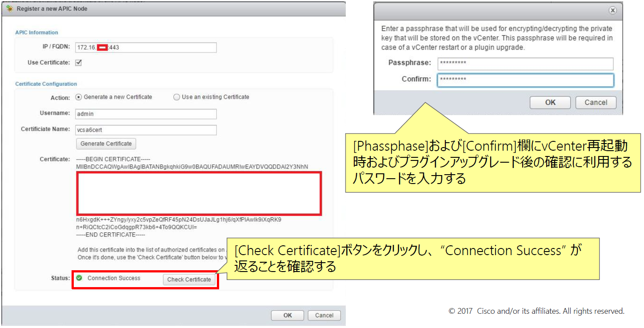Click the Passphrase input field

click(525, 64)
